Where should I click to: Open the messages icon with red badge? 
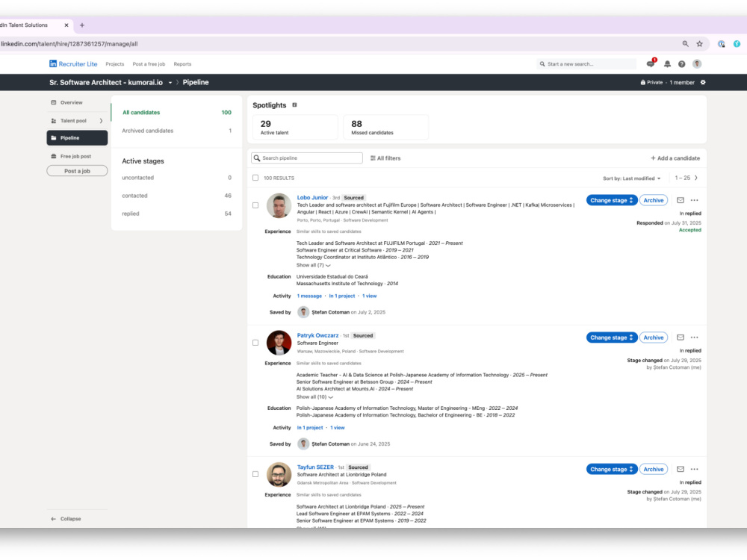[x=651, y=63]
